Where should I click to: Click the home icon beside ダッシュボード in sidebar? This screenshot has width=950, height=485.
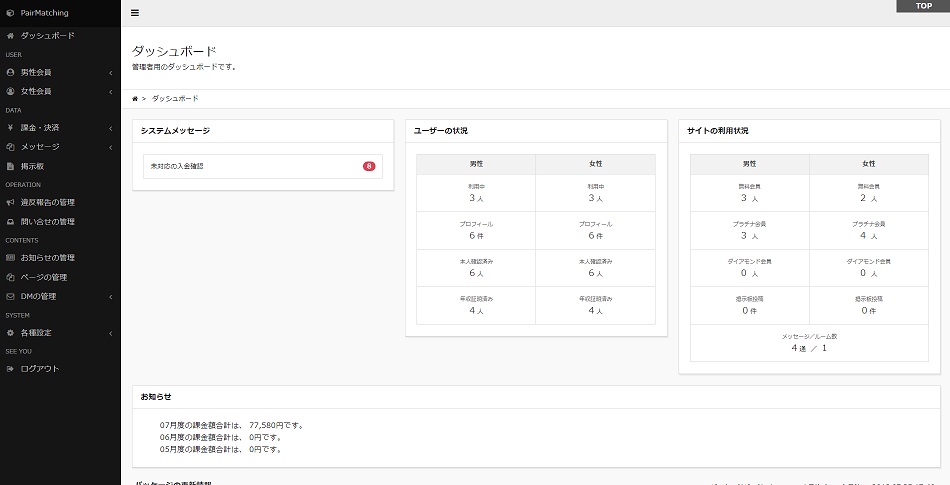tap(10, 36)
